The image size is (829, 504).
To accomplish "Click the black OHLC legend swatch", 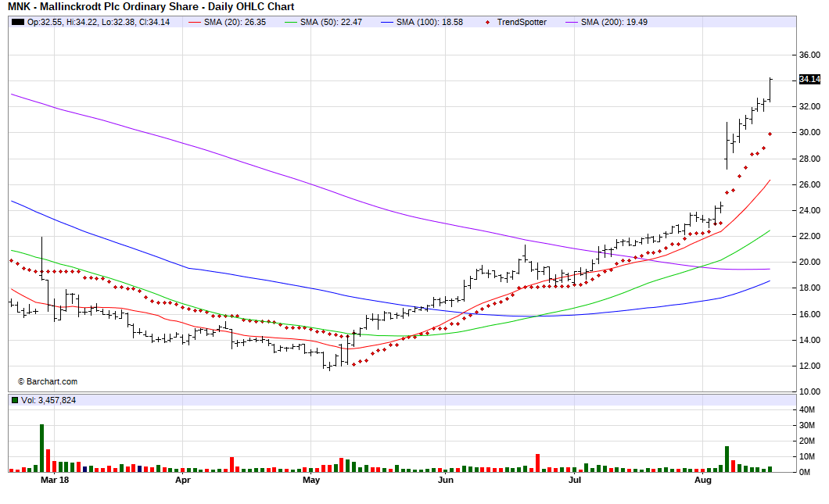I will (x=18, y=22).
